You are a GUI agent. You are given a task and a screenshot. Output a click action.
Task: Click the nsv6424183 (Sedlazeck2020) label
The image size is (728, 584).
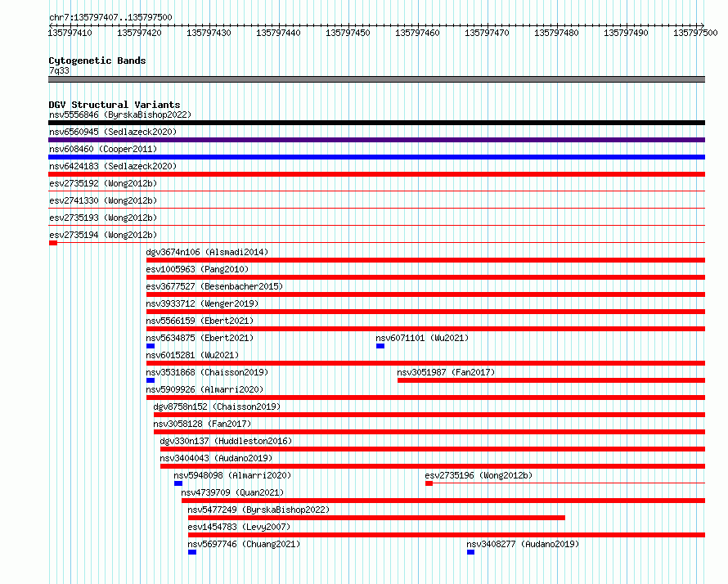click(113, 166)
